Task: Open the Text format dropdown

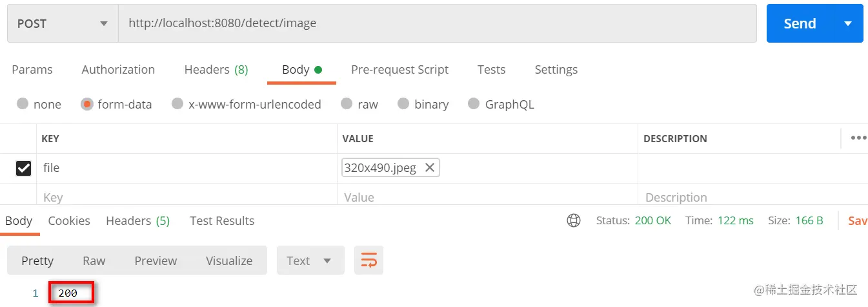Action: [310, 260]
